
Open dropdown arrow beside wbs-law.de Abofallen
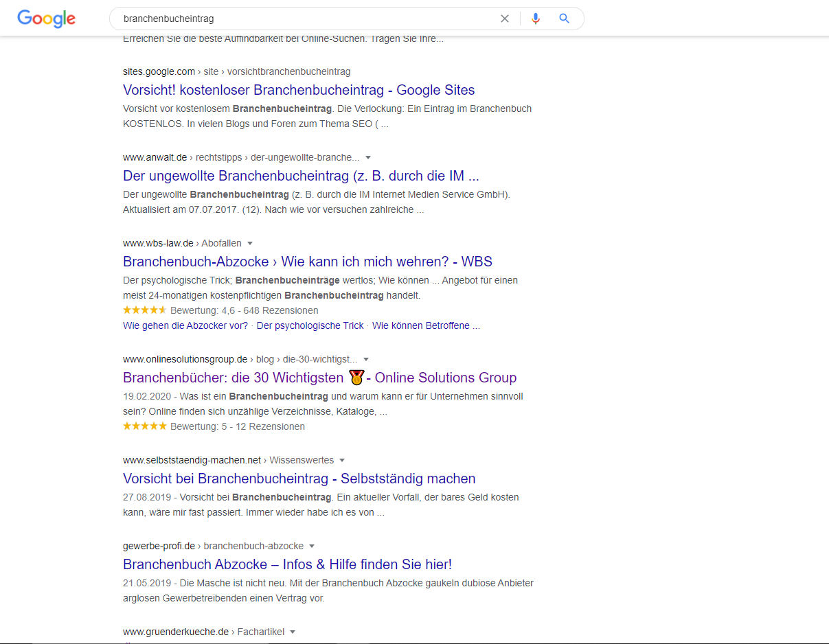point(250,243)
